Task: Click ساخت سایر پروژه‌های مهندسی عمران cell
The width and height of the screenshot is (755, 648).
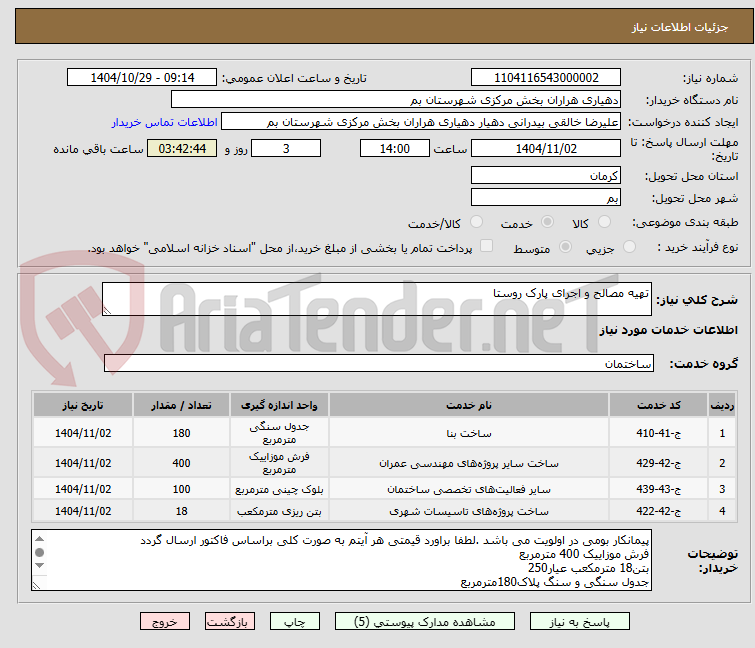Action: tap(469, 463)
